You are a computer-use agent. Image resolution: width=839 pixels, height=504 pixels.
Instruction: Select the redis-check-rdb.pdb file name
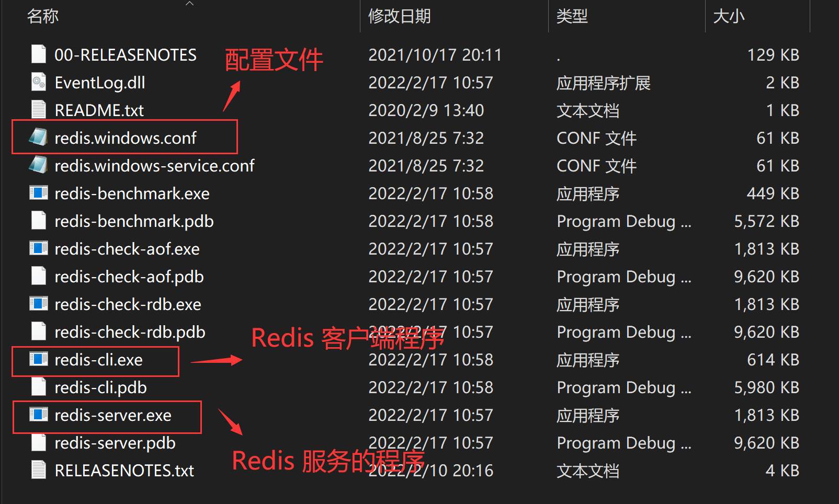pos(130,332)
